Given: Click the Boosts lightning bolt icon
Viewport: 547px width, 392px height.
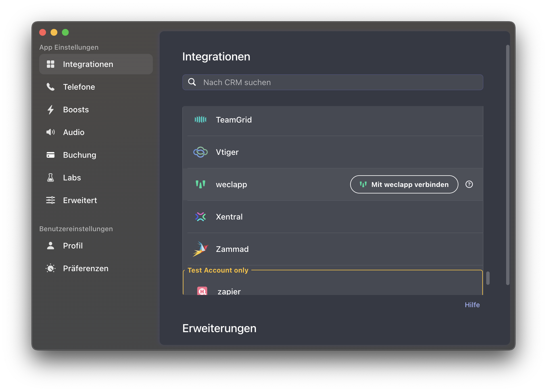Looking at the screenshot, I should tap(51, 109).
